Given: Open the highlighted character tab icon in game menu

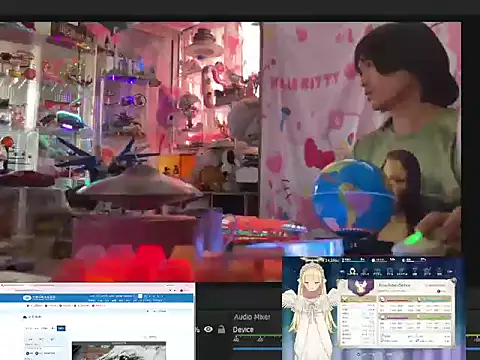Looking at the screenshot, I should [352, 271].
